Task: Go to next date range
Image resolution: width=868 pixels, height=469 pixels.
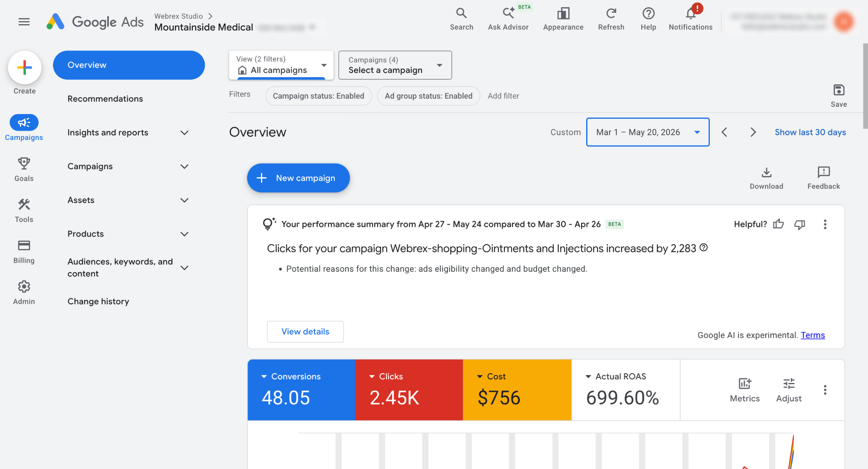Action: pyautogui.click(x=753, y=132)
